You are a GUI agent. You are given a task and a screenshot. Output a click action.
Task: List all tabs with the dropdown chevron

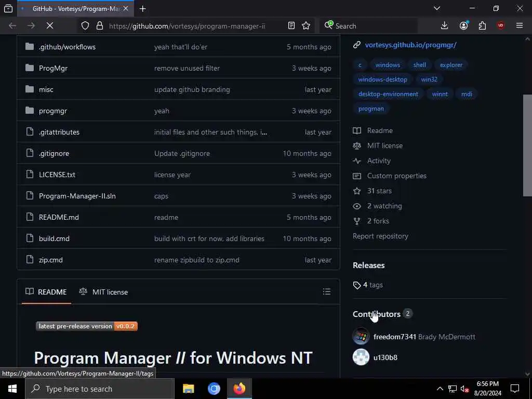click(437, 8)
